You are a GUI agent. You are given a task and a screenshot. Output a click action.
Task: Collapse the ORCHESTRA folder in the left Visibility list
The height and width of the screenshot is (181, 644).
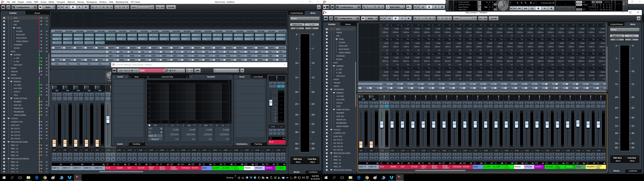pos(9,78)
